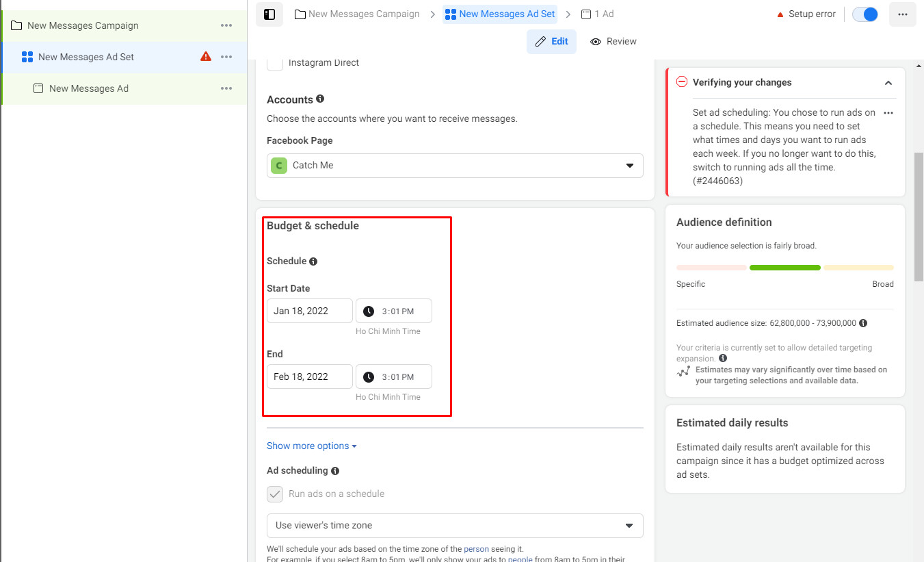Screen dimensions: 924x562
Task: Open the Facebook Page dropdown showing Catch Me
Action: click(455, 166)
